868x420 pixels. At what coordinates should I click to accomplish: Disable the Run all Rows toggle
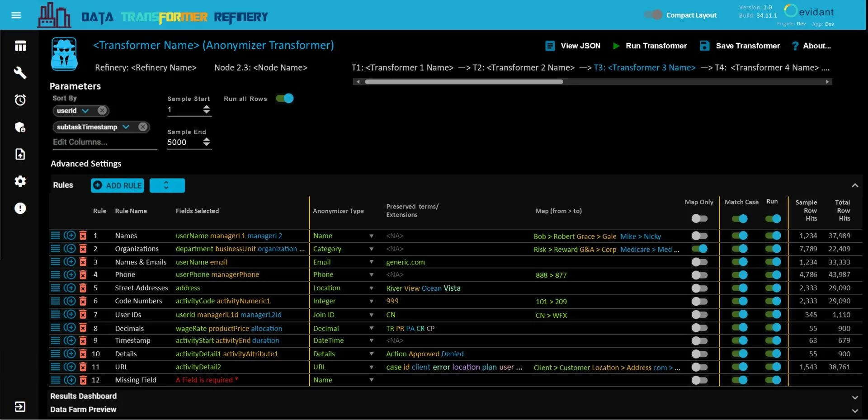pos(285,99)
